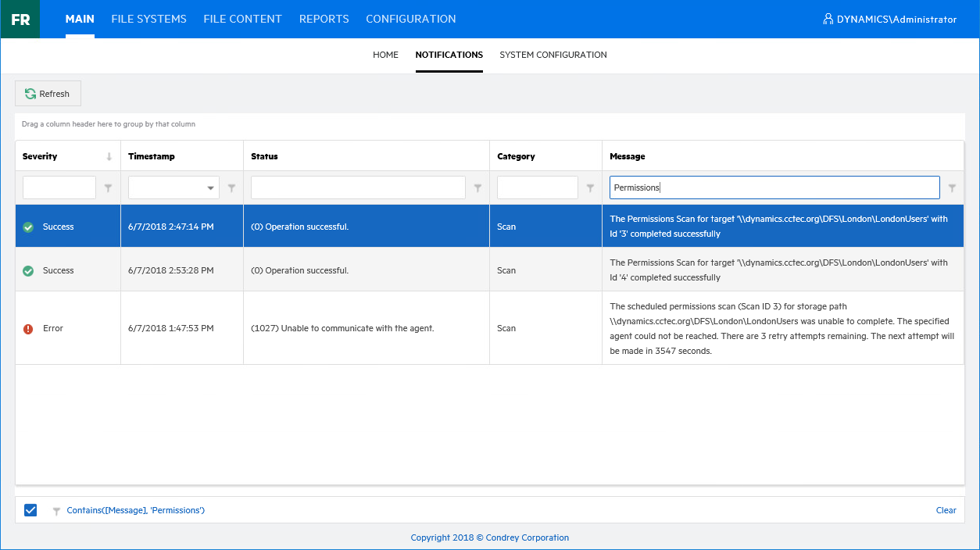Open the File Systems menu

148,19
